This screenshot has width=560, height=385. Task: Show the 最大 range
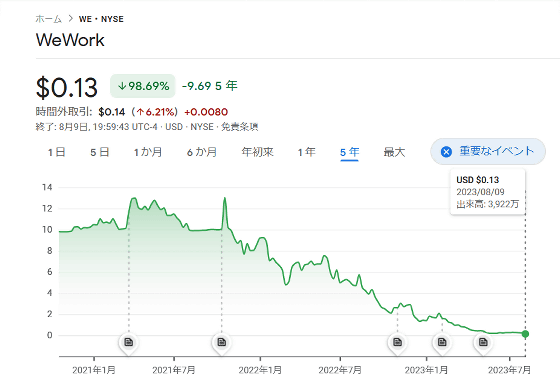(x=394, y=152)
